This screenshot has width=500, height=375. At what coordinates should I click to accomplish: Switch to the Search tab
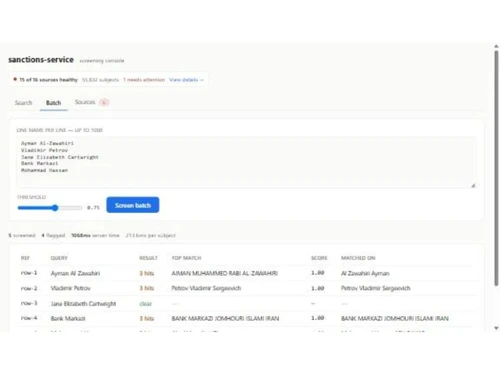[23, 103]
